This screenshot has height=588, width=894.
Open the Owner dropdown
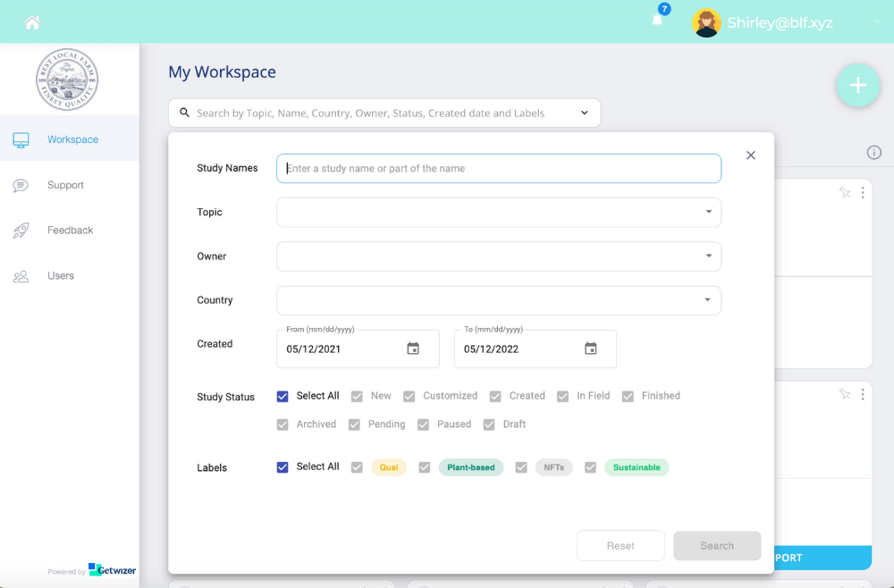point(499,256)
